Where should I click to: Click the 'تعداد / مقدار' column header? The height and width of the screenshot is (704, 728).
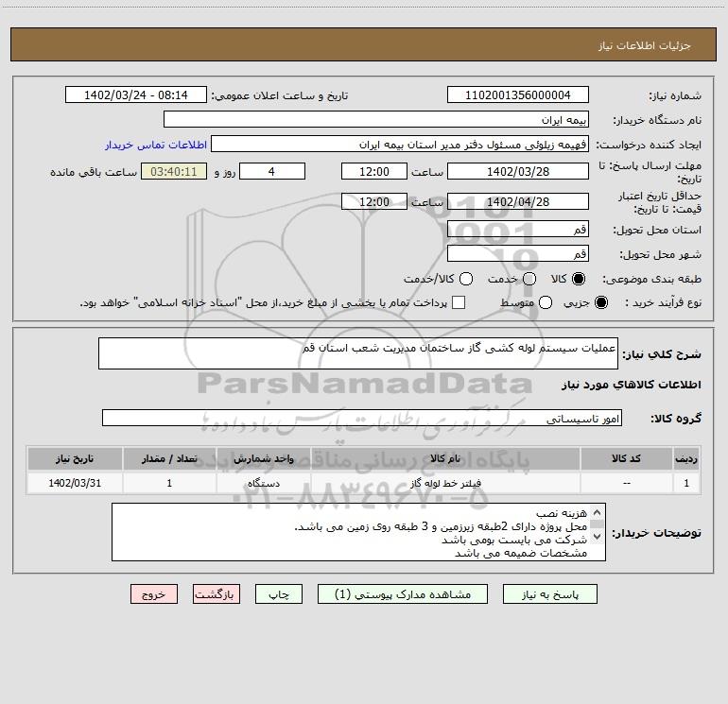click(x=169, y=458)
